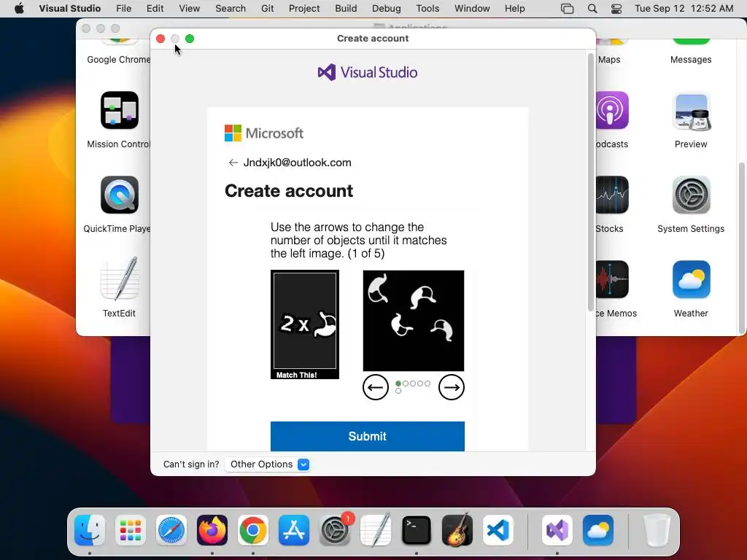Image resolution: width=747 pixels, height=560 pixels.
Task: Open Podcasts in Applications window
Action: click(612, 111)
